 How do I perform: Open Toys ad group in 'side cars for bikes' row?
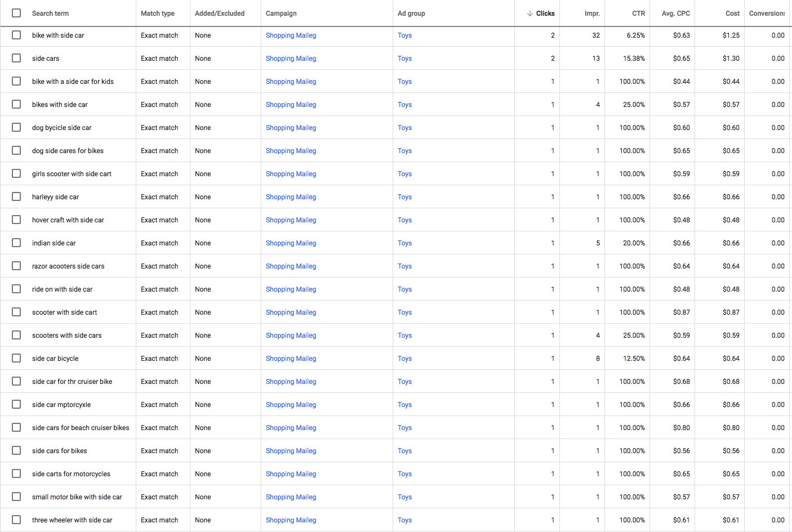(x=404, y=451)
